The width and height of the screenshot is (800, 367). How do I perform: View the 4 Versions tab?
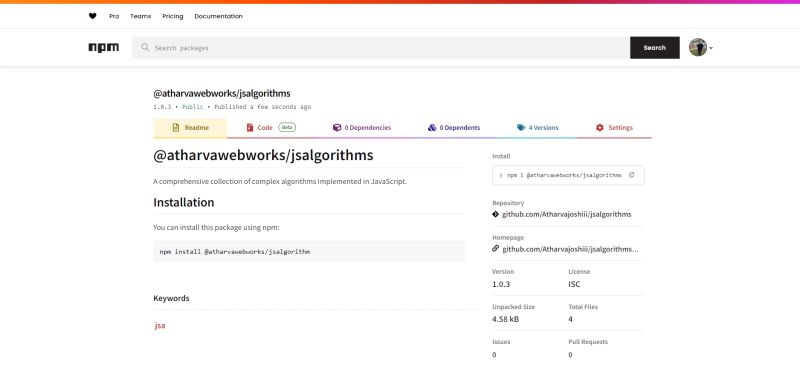(537, 128)
